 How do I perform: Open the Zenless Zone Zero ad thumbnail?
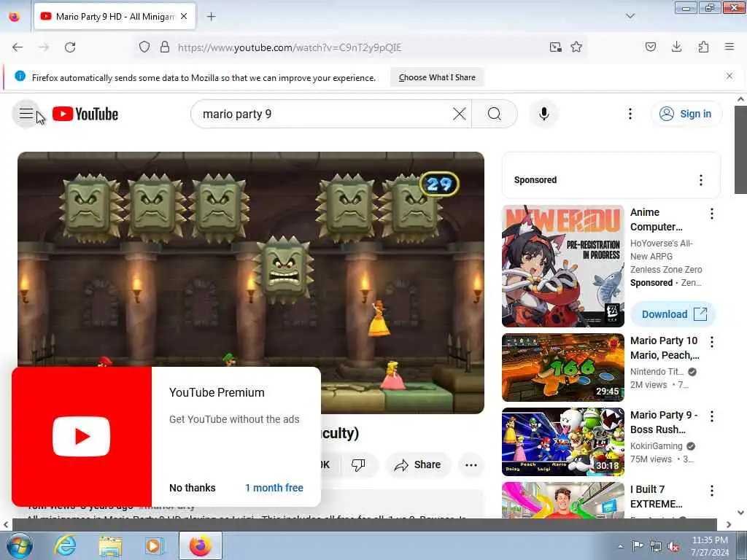(562, 265)
